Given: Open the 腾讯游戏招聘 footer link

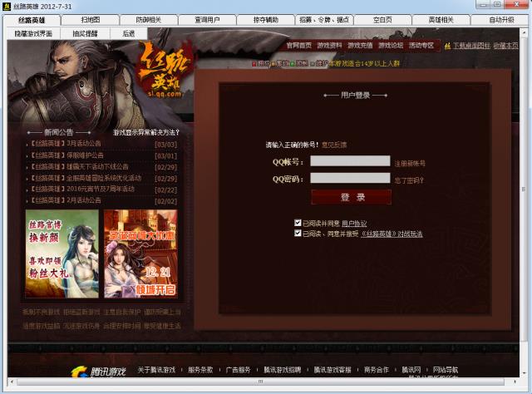Looking at the screenshot, I should [x=283, y=370].
